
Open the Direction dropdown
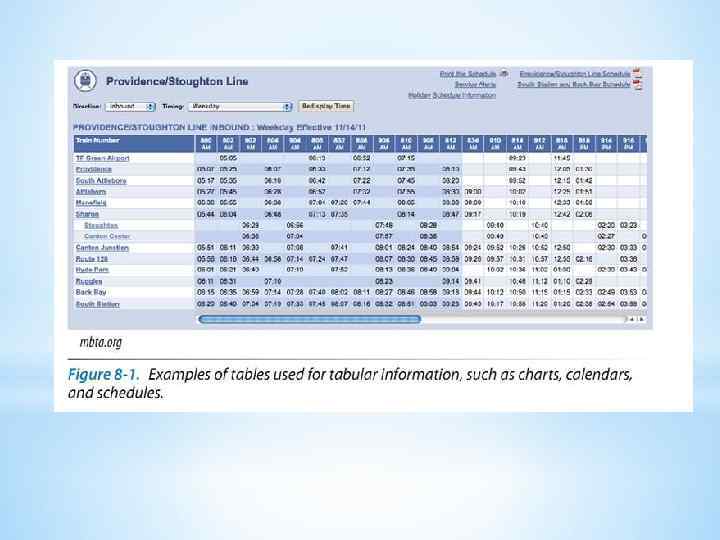tap(130, 107)
